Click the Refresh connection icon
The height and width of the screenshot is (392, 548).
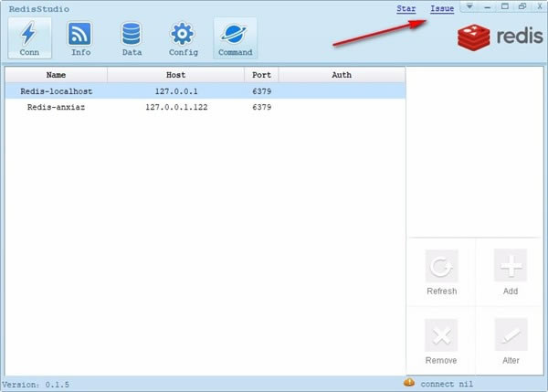point(441,266)
